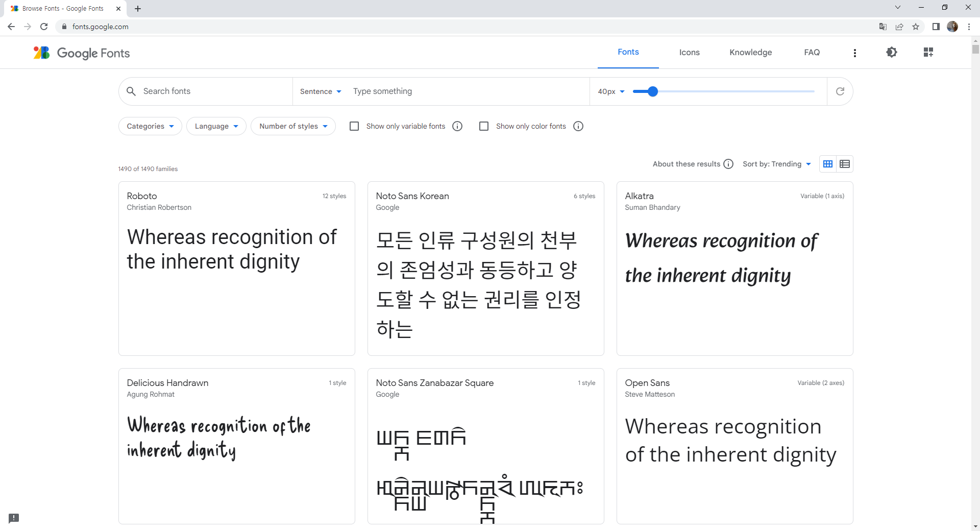Click the Google Fonts logo
Screen dimensions: 980x531
pyautogui.click(x=82, y=53)
